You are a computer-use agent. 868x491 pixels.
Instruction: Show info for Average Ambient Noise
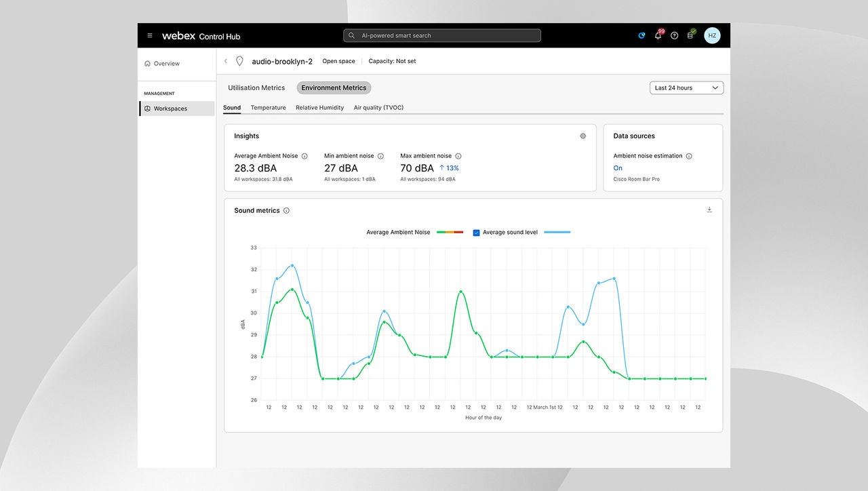point(304,156)
